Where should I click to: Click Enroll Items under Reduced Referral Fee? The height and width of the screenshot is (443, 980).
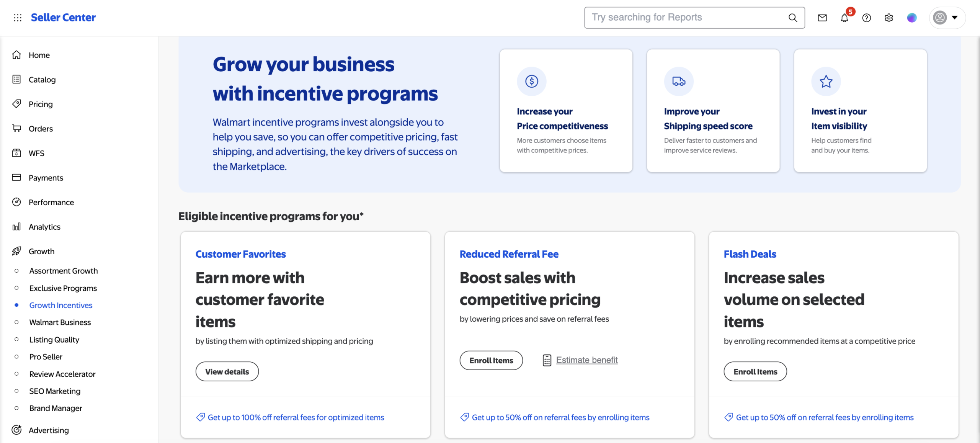(x=491, y=360)
